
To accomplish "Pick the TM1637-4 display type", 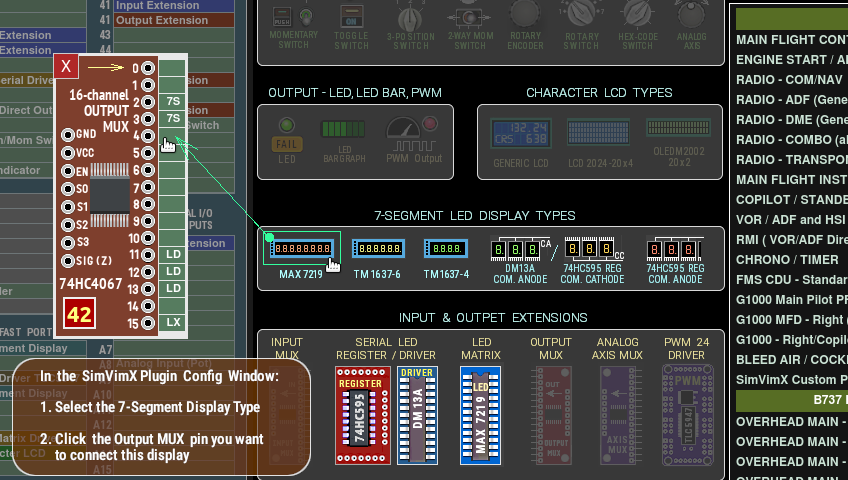I will pos(446,249).
